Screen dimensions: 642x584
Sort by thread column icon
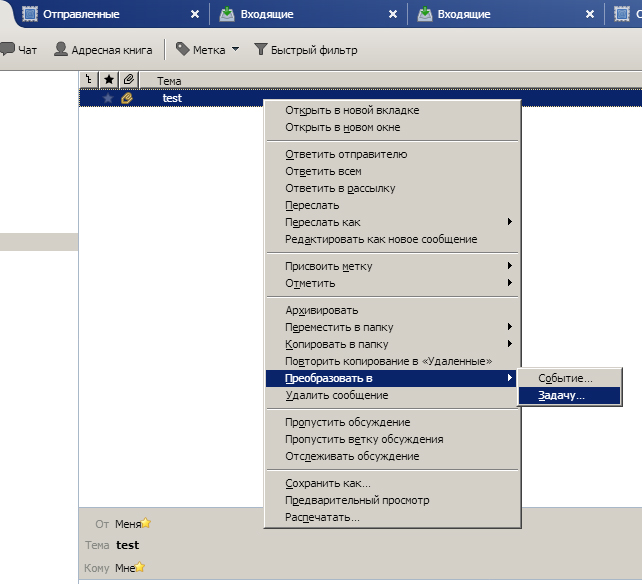pos(89,79)
